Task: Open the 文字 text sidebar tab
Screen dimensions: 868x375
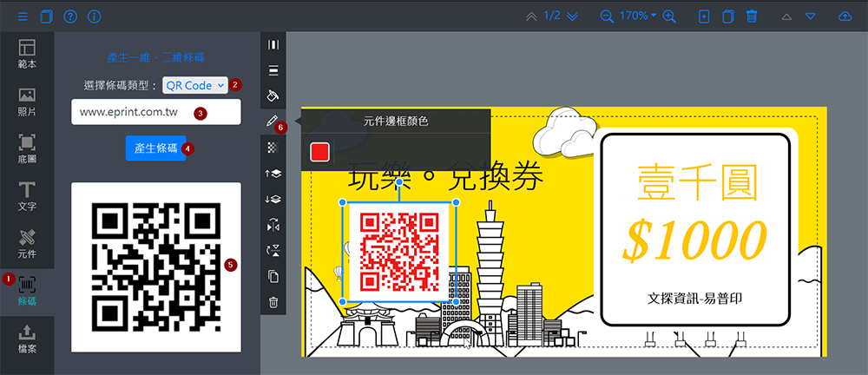Action: point(27,197)
